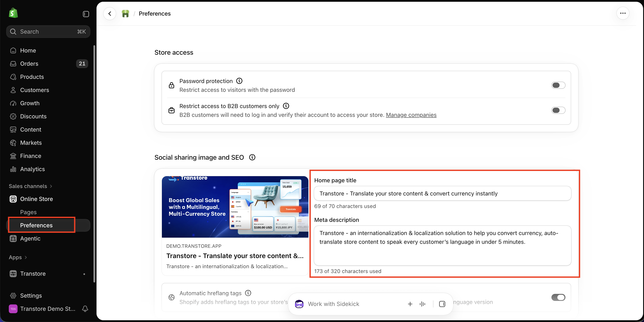Click the Sidekick panel toggle icon
Viewport: 644px width, 322px height.
click(x=442, y=304)
